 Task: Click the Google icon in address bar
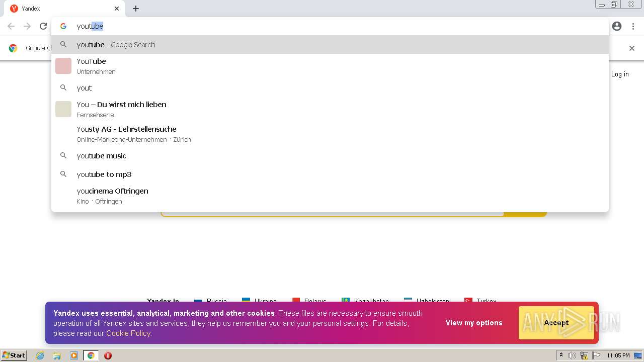click(x=63, y=26)
